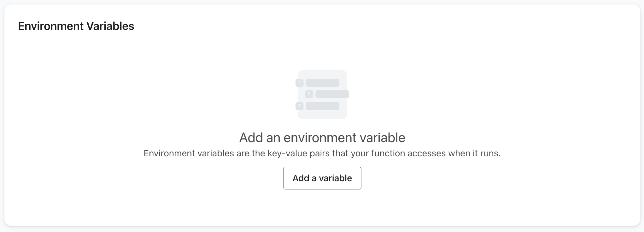Click the middle question mark icon in illustration
Screen dimensions: 644x232
[309, 94]
